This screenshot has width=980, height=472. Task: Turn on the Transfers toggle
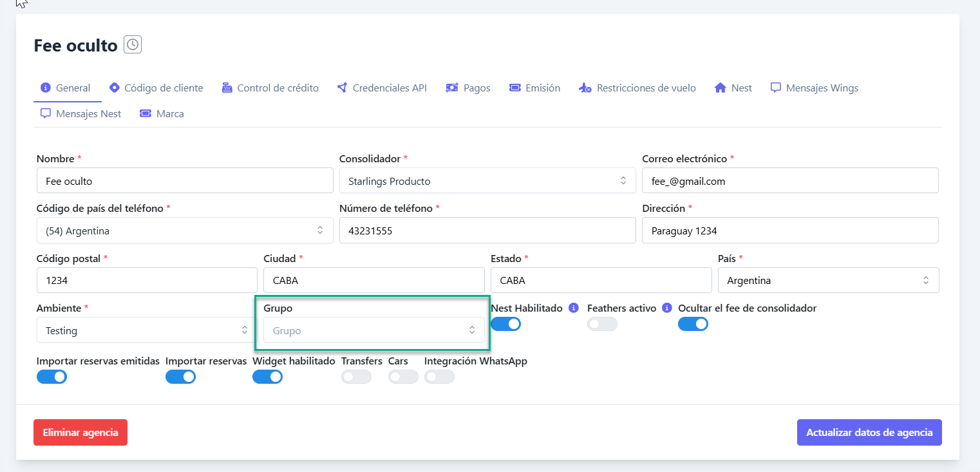coord(356,377)
